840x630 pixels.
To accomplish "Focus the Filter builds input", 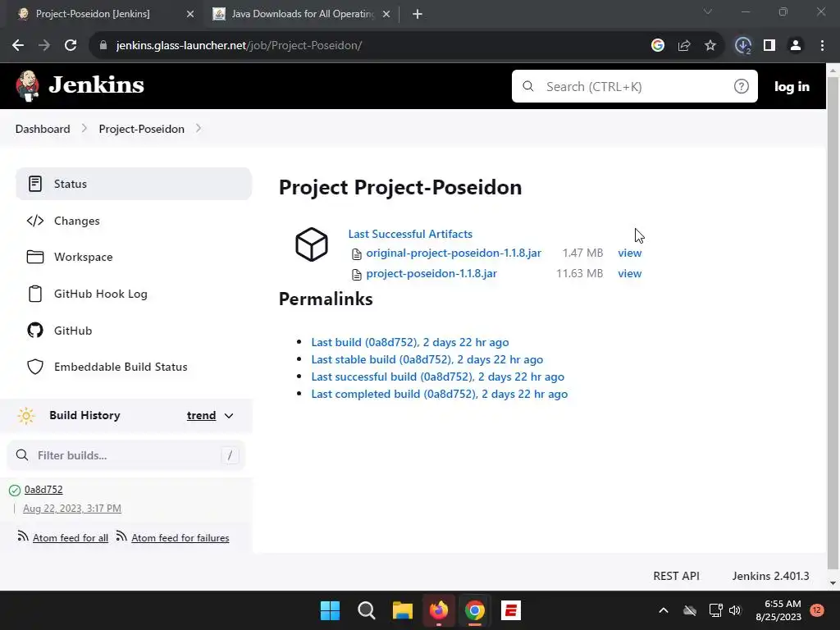I will (x=126, y=455).
